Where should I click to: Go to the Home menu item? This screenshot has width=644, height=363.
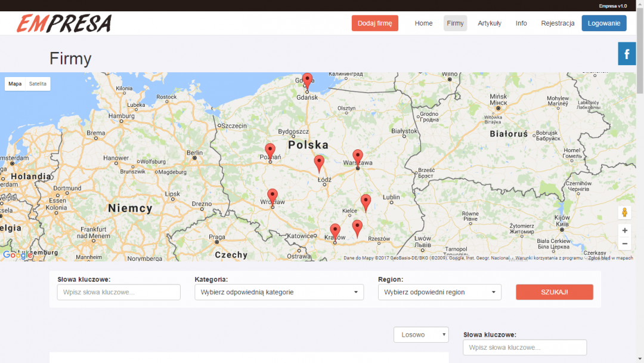click(x=423, y=23)
